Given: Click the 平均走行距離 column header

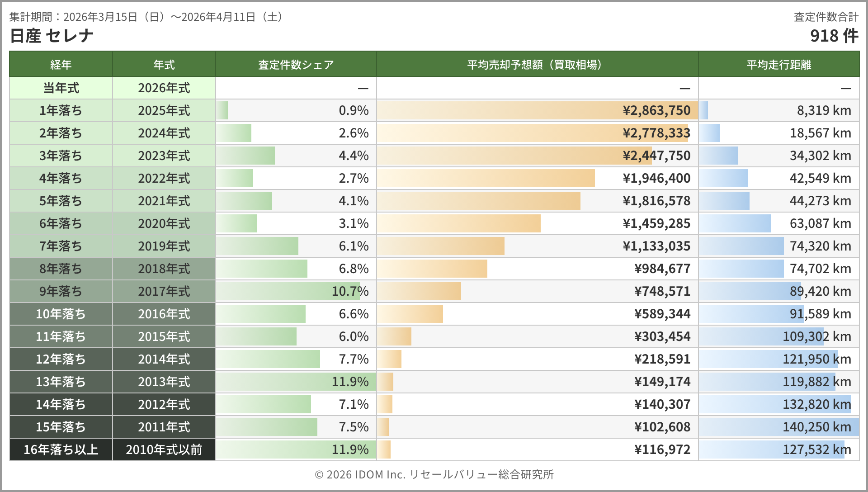Looking at the screenshot, I should pos(778,65).
